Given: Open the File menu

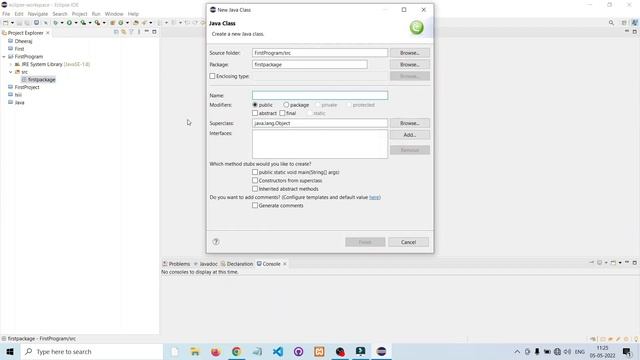Looking at the screenshot, I should pos(6,14).
